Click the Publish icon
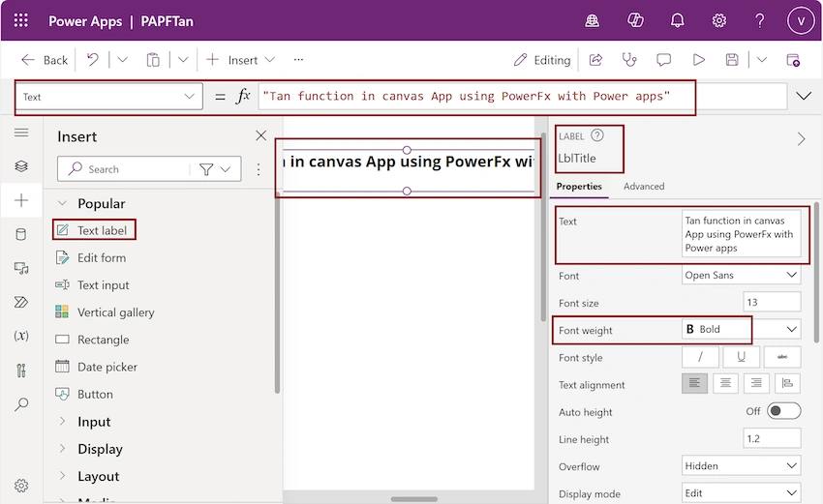The height and width of the screenshot is (504, 823). [x=793, y=60]
